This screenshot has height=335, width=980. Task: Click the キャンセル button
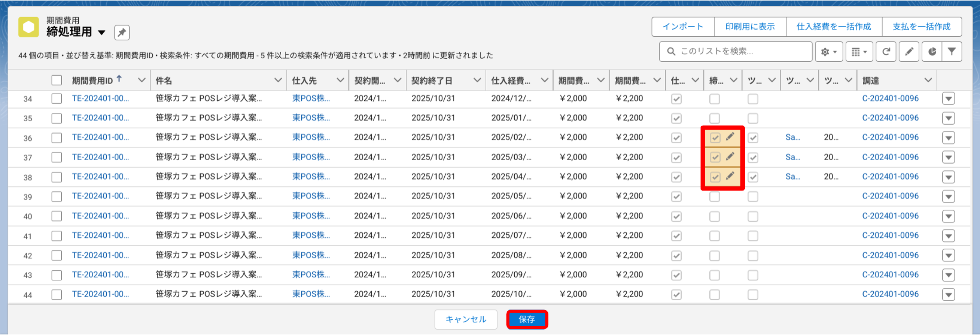tap(466, 319)
